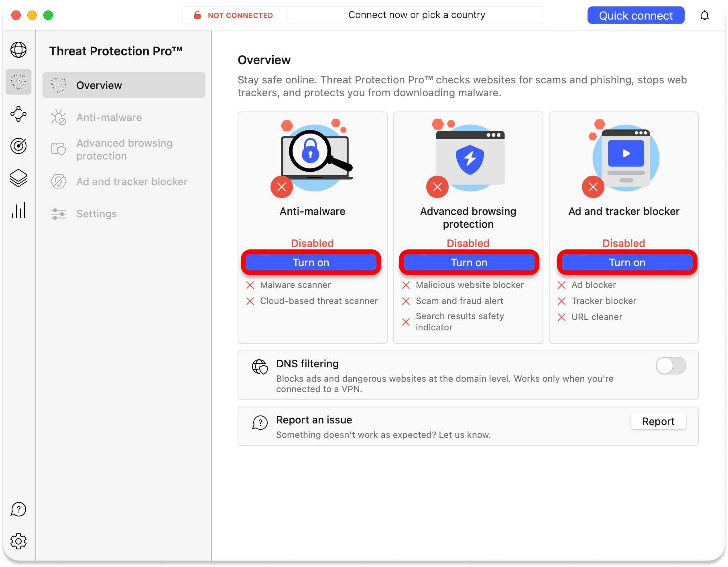Open Dark Web Monitor via the target icon
Screen dimensions: 728x567
click(18, 146)
